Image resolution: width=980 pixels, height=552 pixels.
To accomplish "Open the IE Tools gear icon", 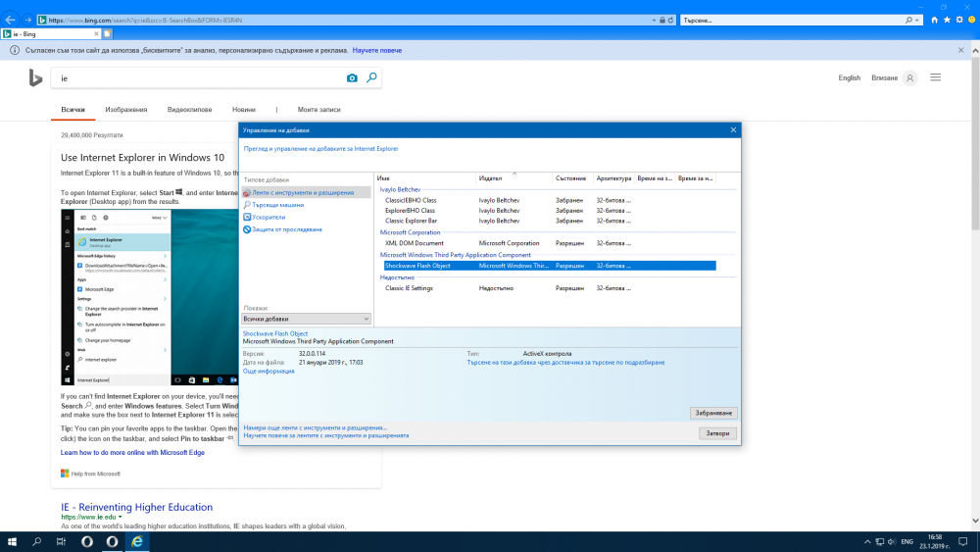I will tap(959, 20).
